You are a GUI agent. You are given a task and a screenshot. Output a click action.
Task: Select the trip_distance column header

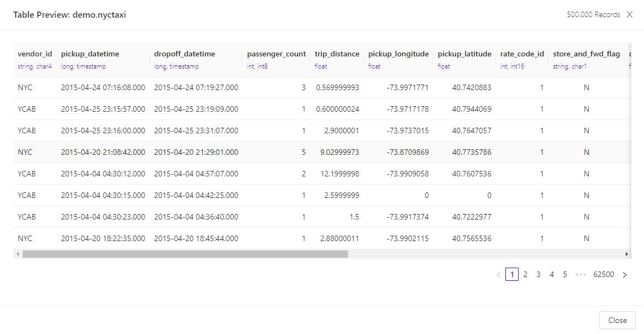[x=337, y=54]
